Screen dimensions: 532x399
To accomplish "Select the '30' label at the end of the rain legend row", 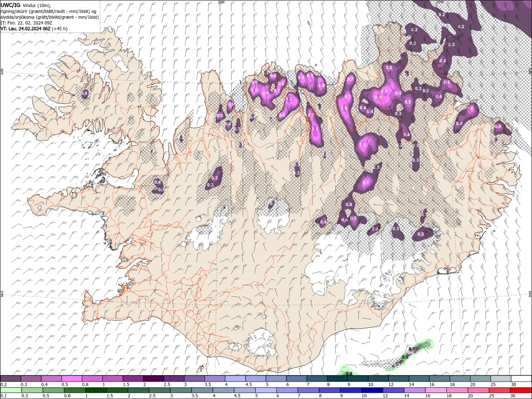I will coord(512,396).
